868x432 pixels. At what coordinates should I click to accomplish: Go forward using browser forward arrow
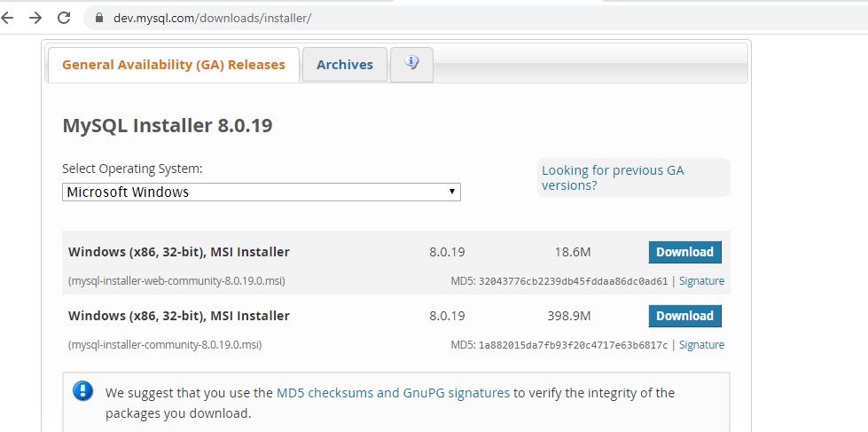click(x=35, y=18)
